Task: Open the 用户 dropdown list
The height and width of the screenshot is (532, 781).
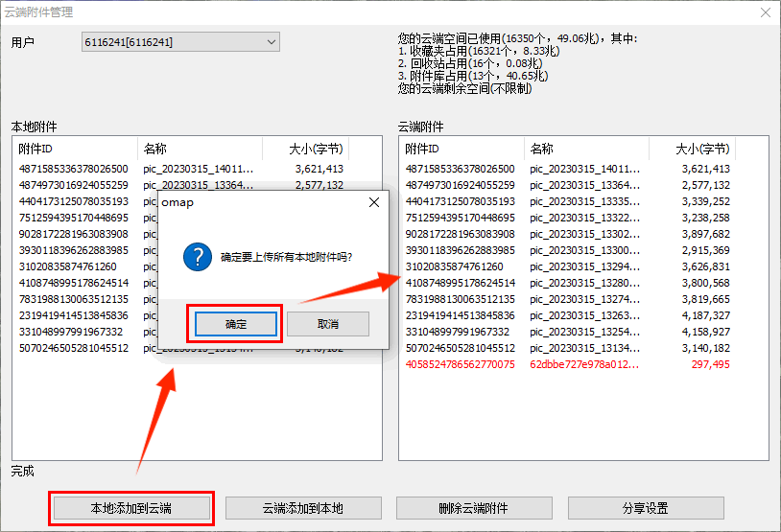Action: [x=271, y=41]
